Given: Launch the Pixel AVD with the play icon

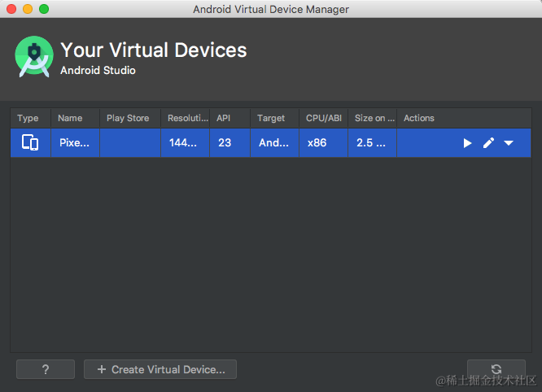Looking at the screenshot, I should pyautogui.click(x=467, y=143).
